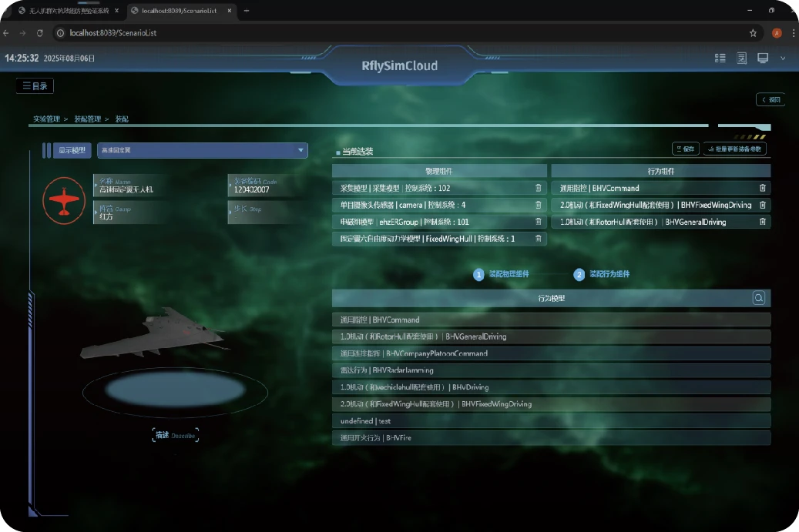The image size is (799, 532).
Task: Open the 高速固定翼 model dropdown
Action: pos(203,150)
